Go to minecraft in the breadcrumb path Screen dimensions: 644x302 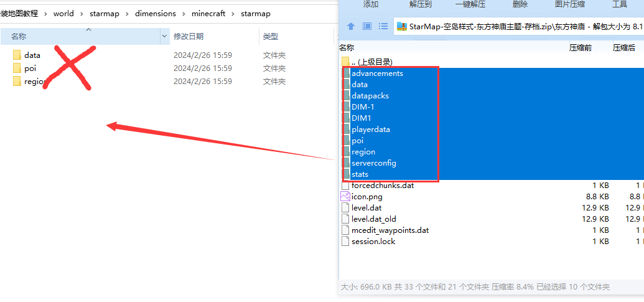210,13
